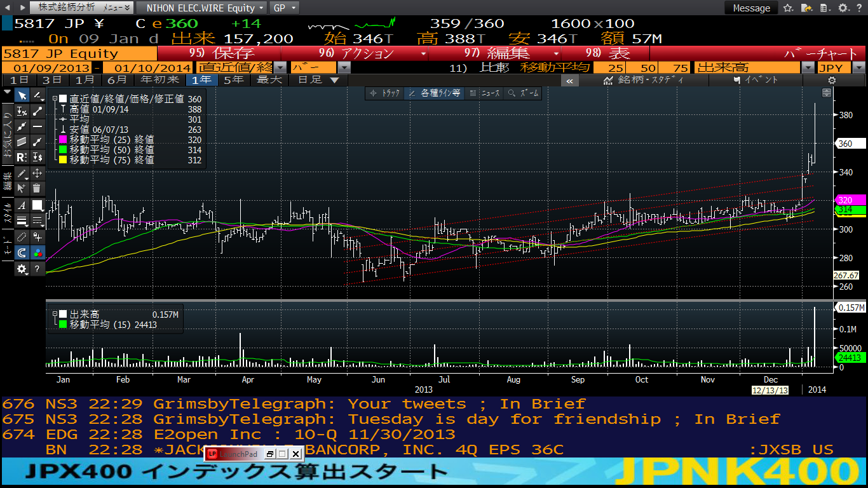The height and width of the screenshot is (488, 868).
Task: Click the white fill color swatch
Action: click(x=37, y=205)
